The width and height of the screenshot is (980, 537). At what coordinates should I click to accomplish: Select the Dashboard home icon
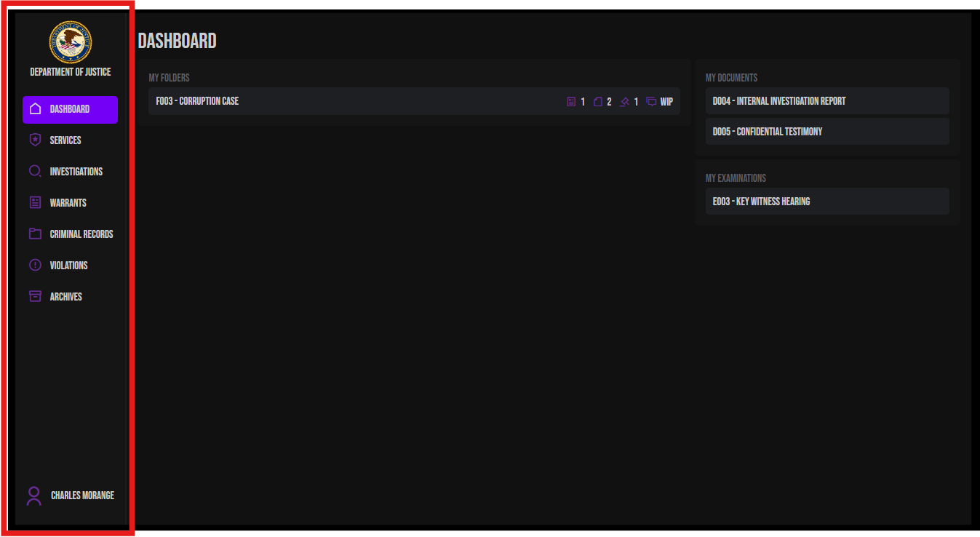(34, 109)
